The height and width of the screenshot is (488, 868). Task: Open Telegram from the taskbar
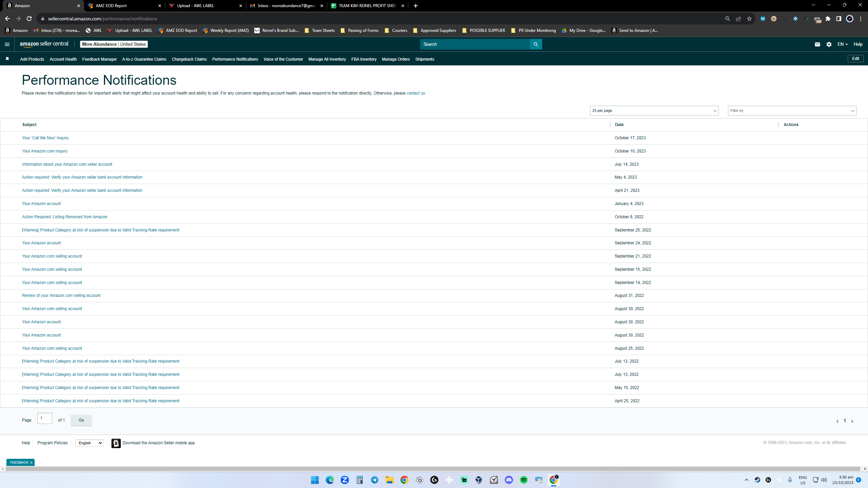pos(374,480)
